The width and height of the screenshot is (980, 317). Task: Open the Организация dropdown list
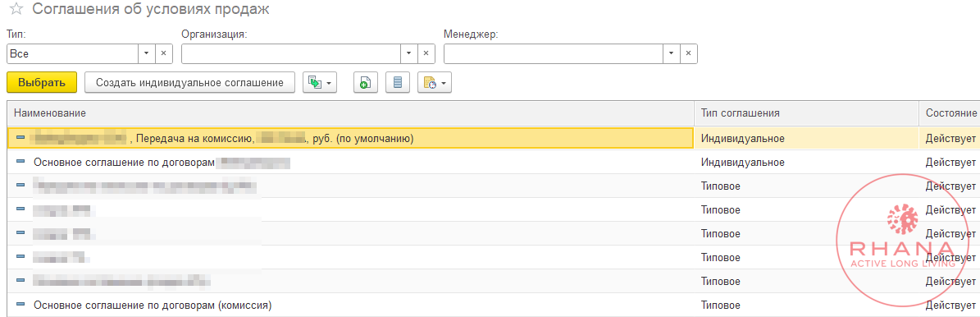(409, 54)
